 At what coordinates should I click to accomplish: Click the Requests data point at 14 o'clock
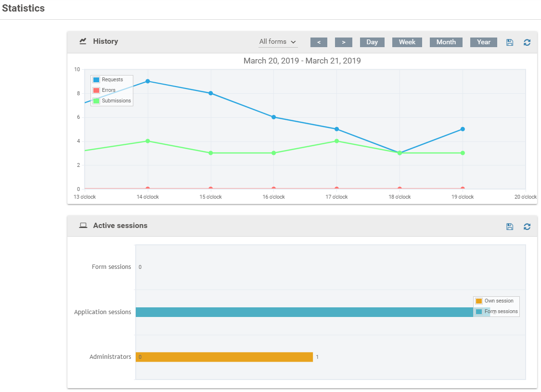click(148, 81)
